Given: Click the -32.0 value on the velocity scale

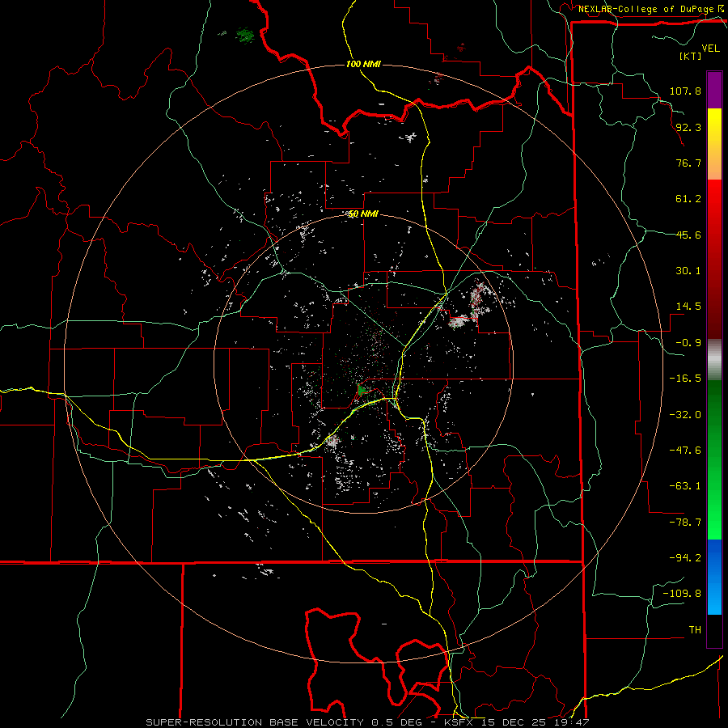Looking at the screenshot, I should coord(685,415).
